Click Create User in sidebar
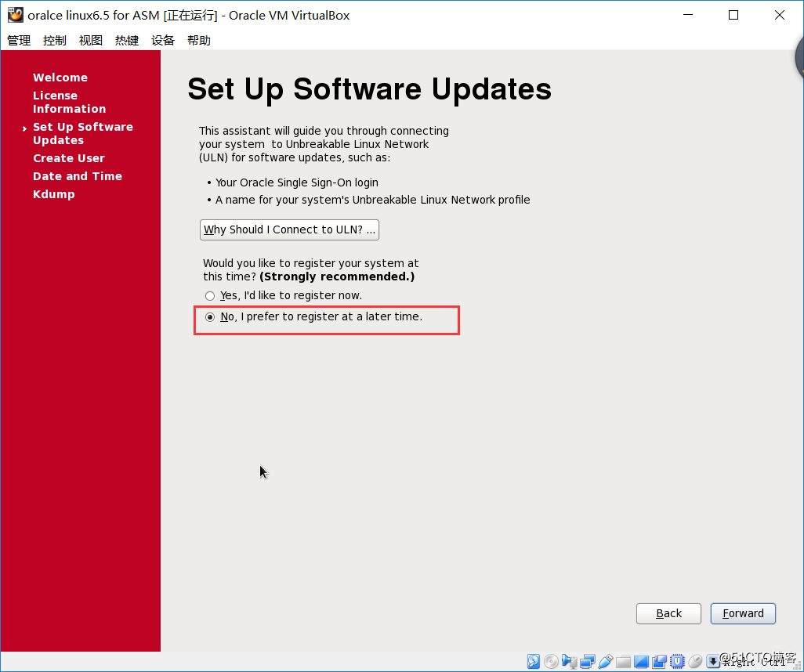The width and height of the screenshot is (804, 672). (x=69, y=158)
